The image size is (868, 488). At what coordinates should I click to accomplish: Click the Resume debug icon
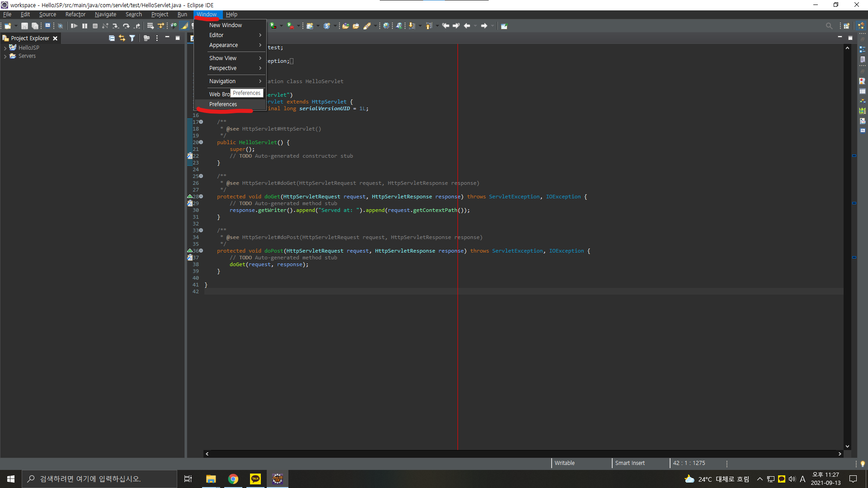[x=74, y=26]
